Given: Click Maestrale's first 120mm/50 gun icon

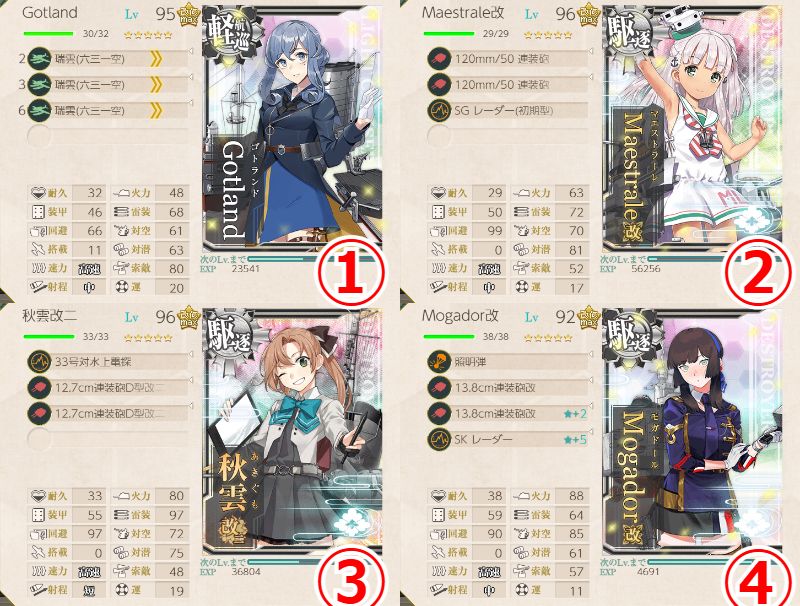Looking at the screenshot, I should pos(439,59).
